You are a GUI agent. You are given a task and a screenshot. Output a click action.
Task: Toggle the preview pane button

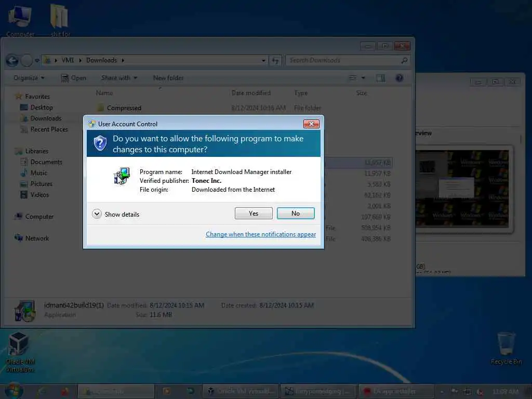381,78
